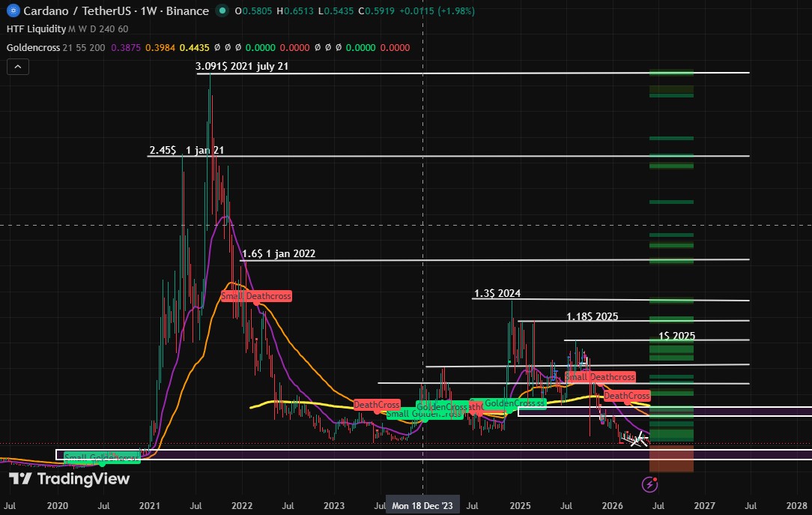Click the 'Mon 18 Dec '23' date marker
Viewport: 812px width, 515px height.
422,506
